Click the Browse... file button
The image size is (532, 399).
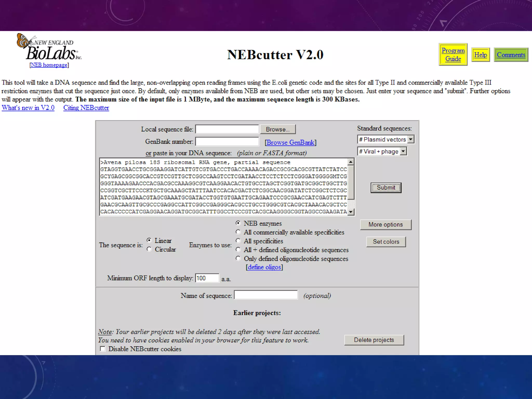coord(277,129)
